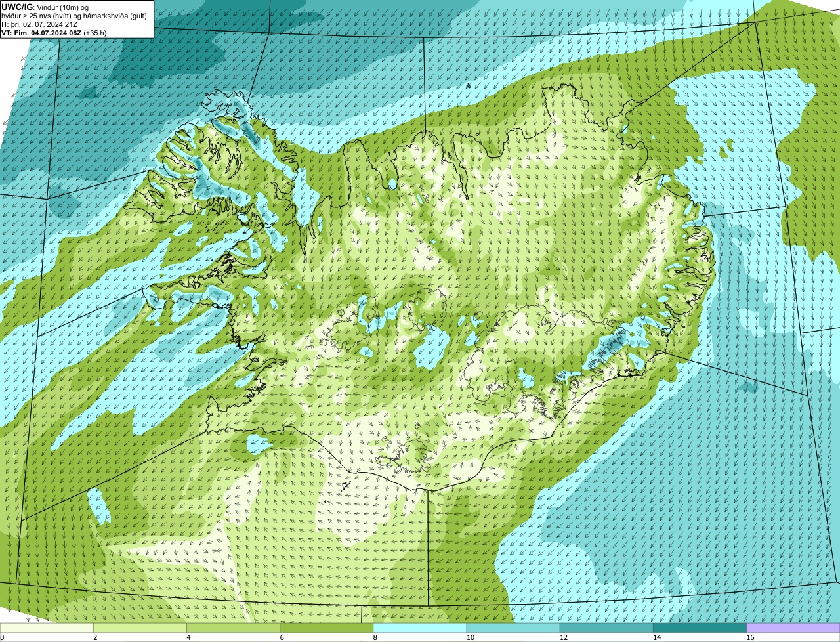The height and width of the screenshot is (642, 840).
Task: Click the "8" label under the color scale
Action: coord(375,637)
